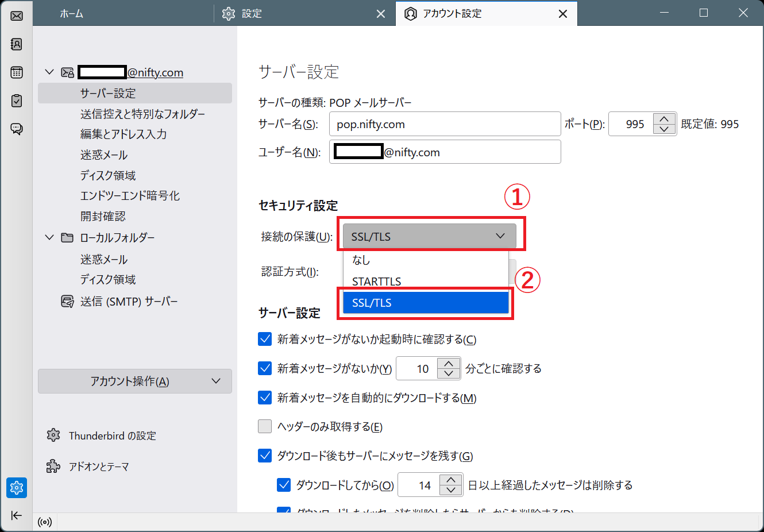Open the Address Book icon
Screen dimensions: 764x532
coord(17,44)
